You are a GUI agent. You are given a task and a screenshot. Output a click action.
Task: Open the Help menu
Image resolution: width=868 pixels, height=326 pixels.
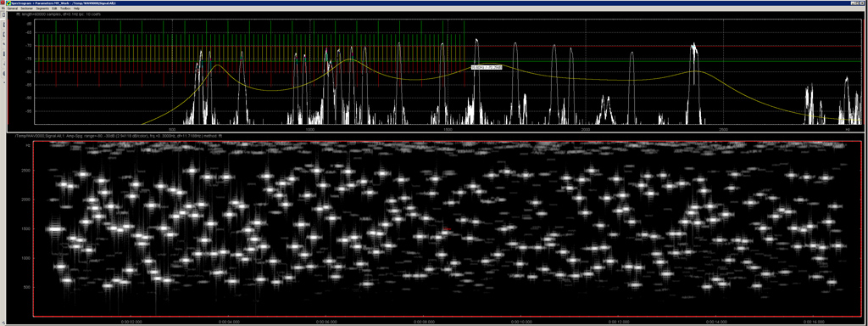coord(76,8)
